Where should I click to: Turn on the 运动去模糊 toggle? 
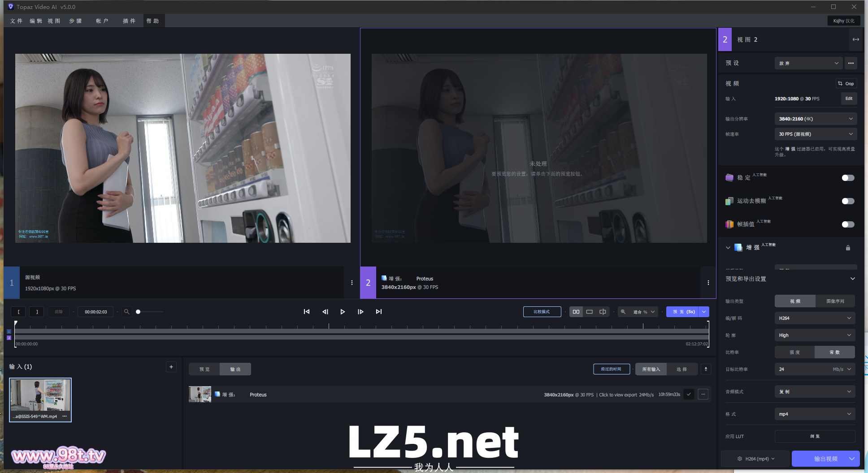[x=848, y=201]
